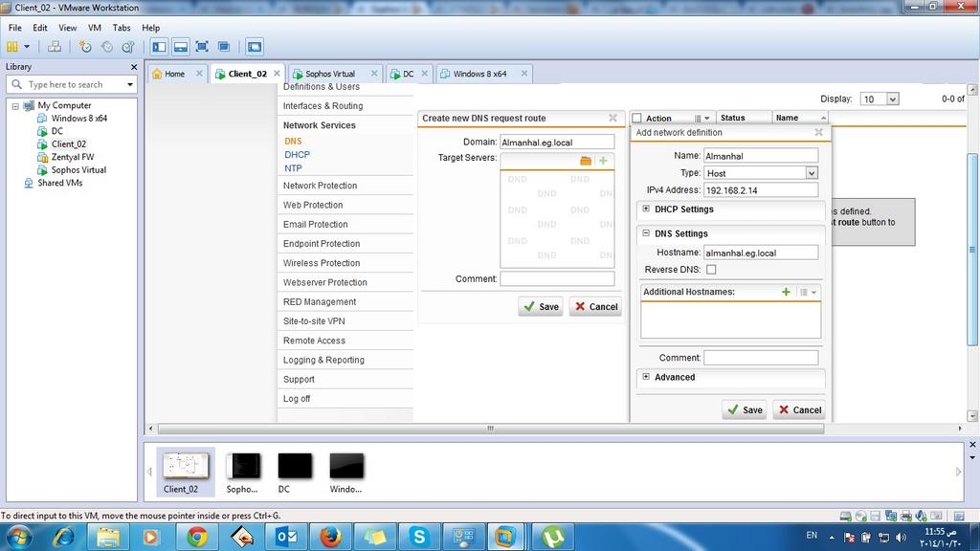The image size is (980, 551).
Task: Click the send Ctrl+Alt+Del toolbar icon
Action: [x=55, y=47]
